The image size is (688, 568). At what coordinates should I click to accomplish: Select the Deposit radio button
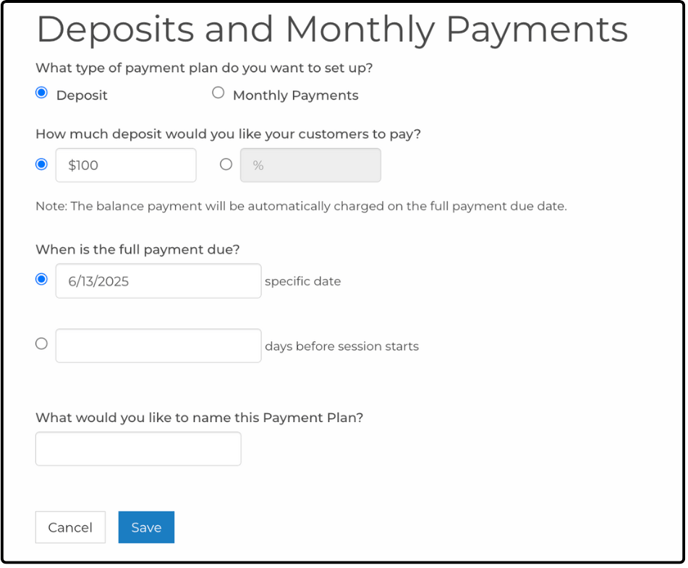(42, 93)
